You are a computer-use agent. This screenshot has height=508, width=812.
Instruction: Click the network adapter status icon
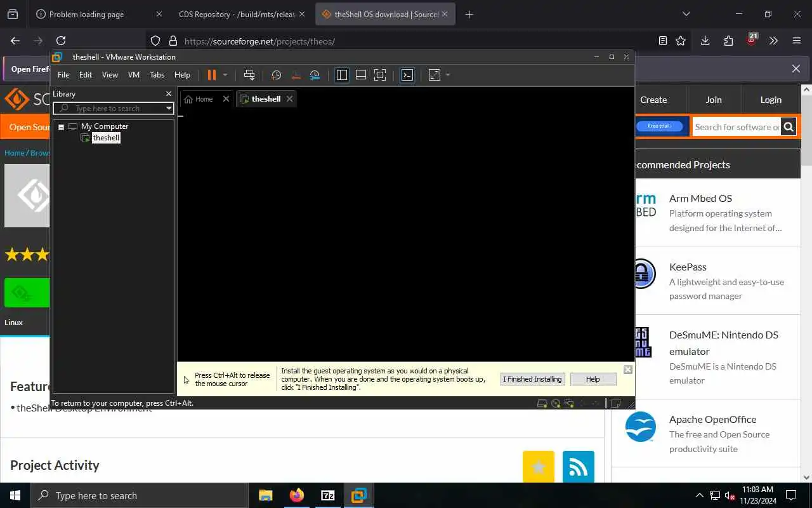(x=569, y=403)
